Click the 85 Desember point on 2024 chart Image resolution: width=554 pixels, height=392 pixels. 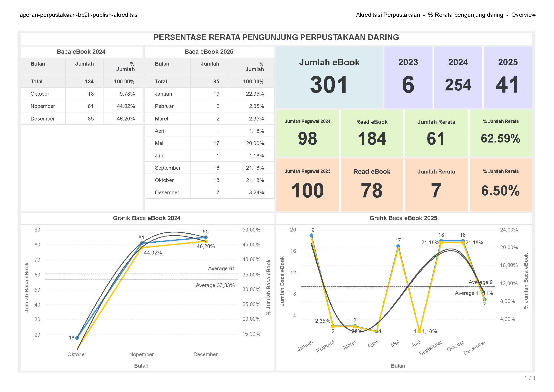(206, 237)
